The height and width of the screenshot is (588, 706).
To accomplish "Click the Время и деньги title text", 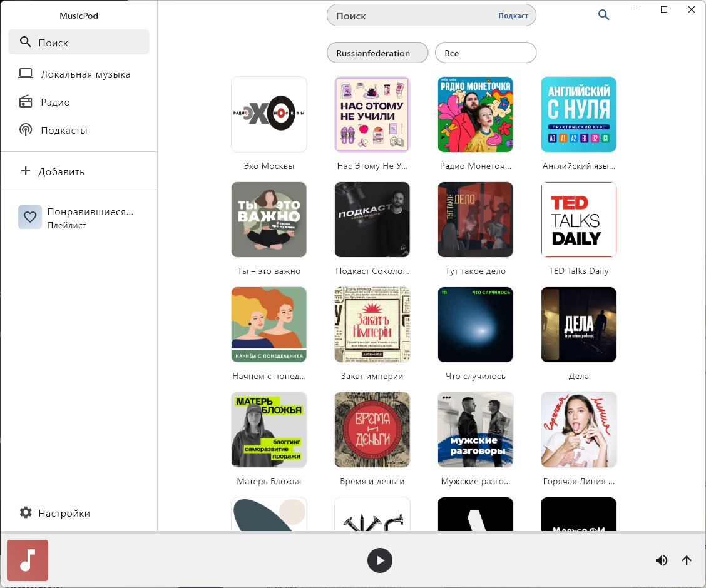I will (x=372, y=481).
